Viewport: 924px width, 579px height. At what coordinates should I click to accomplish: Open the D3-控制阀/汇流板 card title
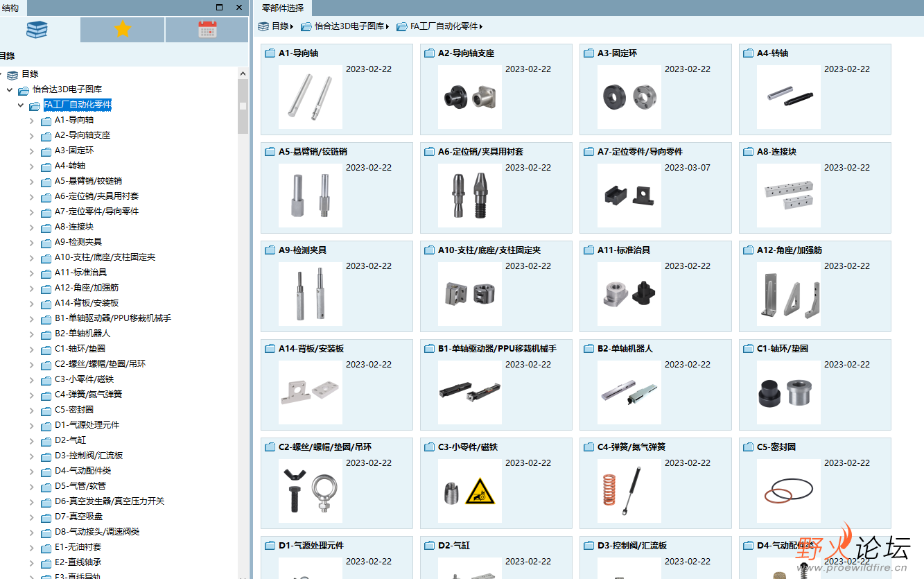coord(632,546)
